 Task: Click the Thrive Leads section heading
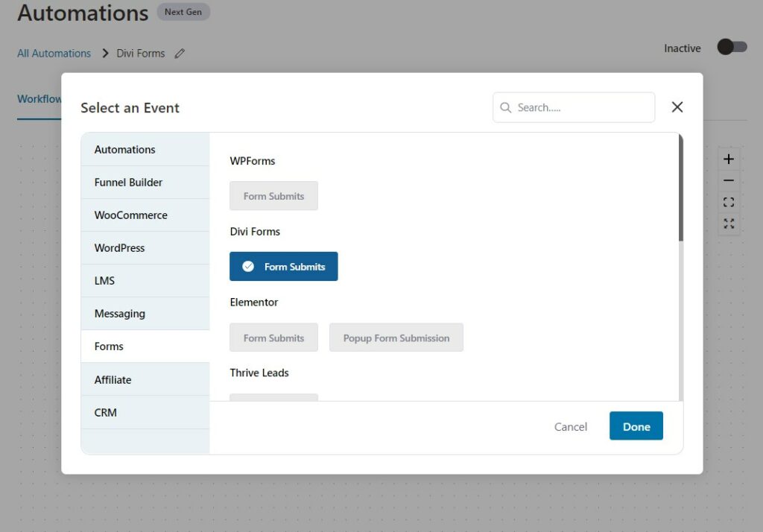coord(259,373)
